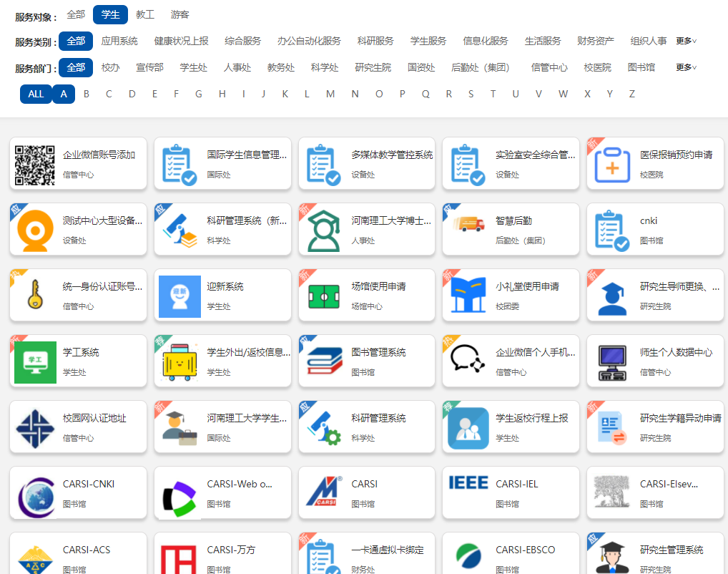The image size is (728, 574).
Task: Click the QR code icon for 企业微信账号添加
Action: [x=35, y=165]
